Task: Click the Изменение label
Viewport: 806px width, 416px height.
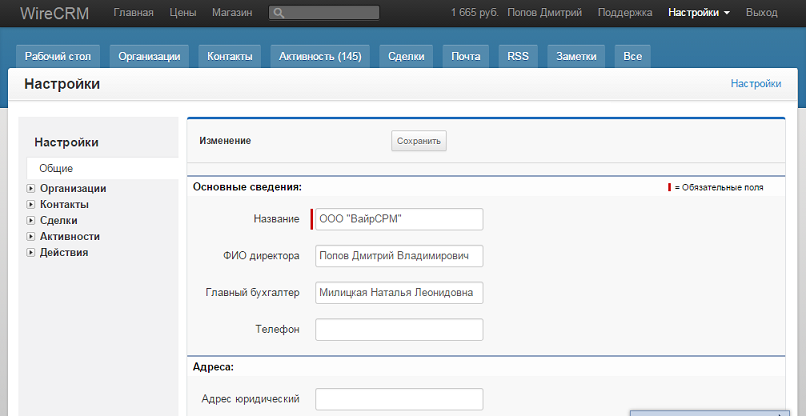Action: (225, 140)
